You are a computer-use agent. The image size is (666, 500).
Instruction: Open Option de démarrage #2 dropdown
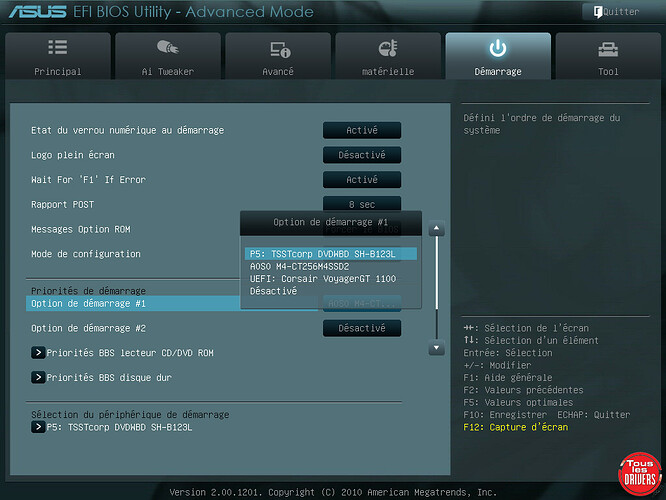[361, 328]
